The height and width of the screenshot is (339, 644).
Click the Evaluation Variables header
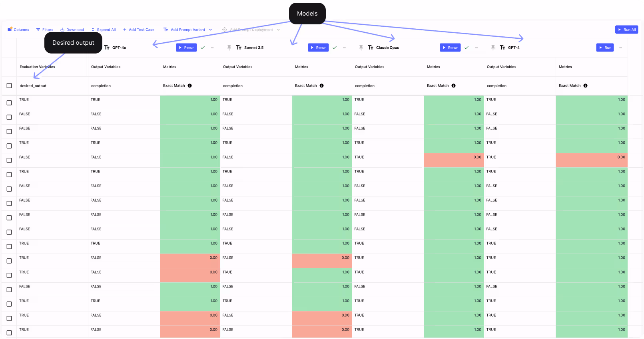38,67
